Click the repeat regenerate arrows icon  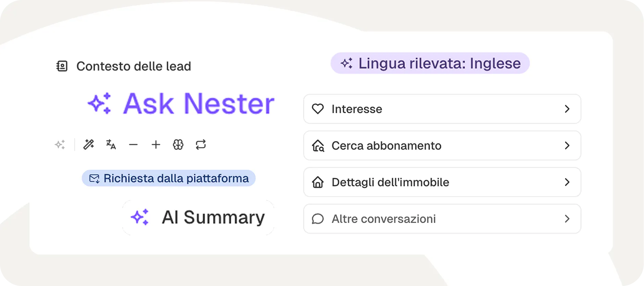tap(201, 145)
